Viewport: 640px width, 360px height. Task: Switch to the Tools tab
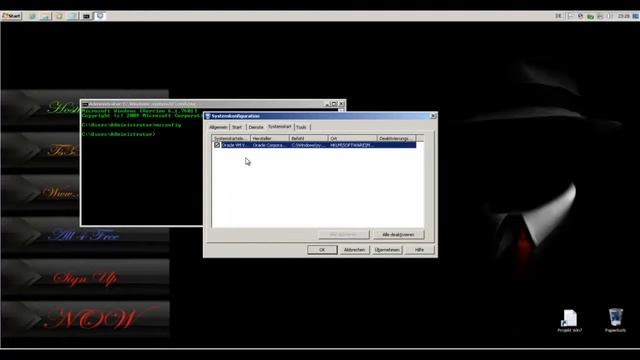tap(301, 127)
